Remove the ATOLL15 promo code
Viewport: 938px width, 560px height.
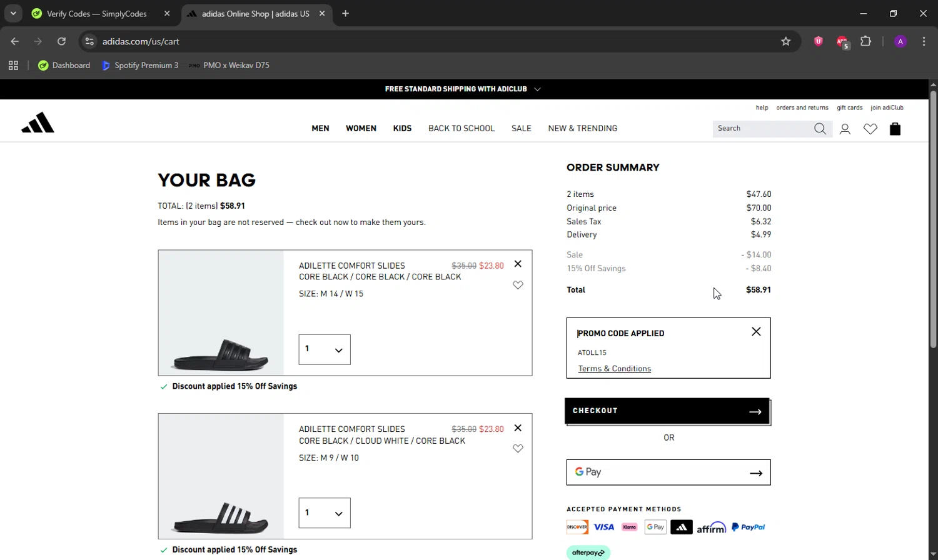[756, 332]
